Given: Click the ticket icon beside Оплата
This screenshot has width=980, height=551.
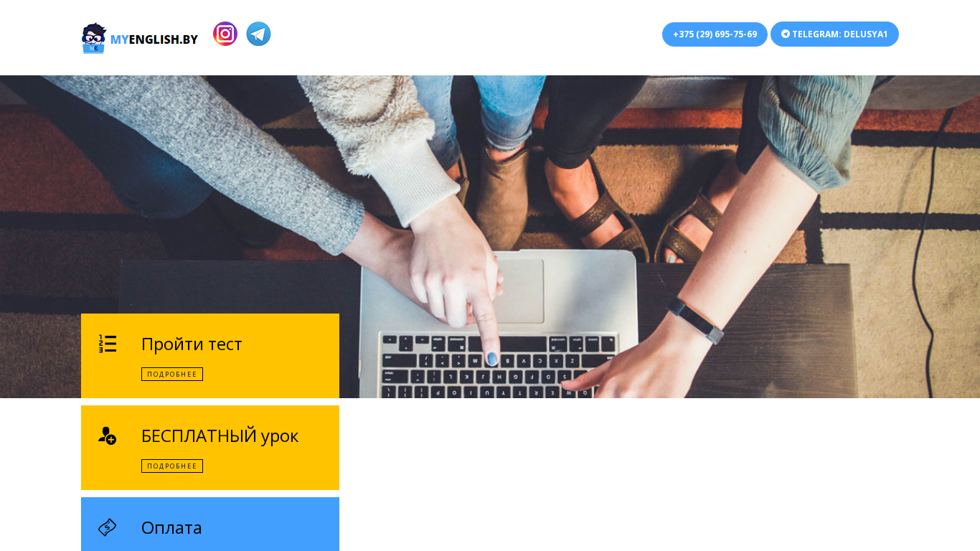Looking at the screenshot, I should [x=107, y=527].
